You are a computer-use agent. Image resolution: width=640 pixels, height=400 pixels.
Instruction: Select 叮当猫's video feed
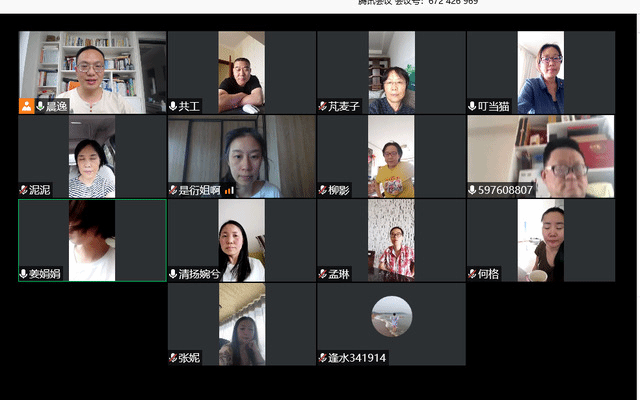pos(541,72)
